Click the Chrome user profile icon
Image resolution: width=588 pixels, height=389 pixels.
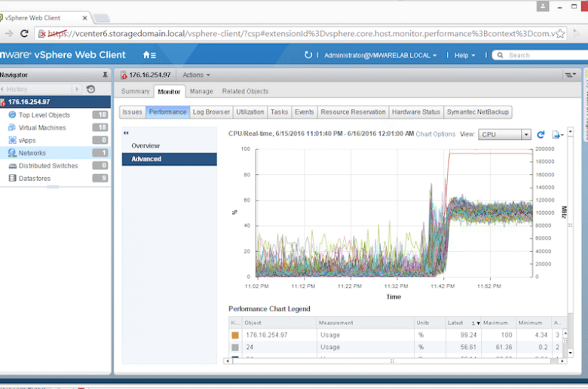[543, 6]
